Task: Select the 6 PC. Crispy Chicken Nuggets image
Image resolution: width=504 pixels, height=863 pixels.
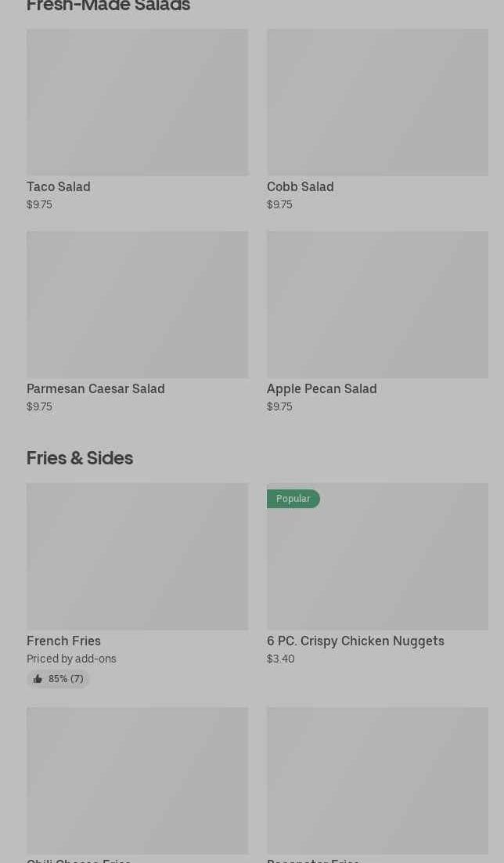Action: [x=377, y=565]
